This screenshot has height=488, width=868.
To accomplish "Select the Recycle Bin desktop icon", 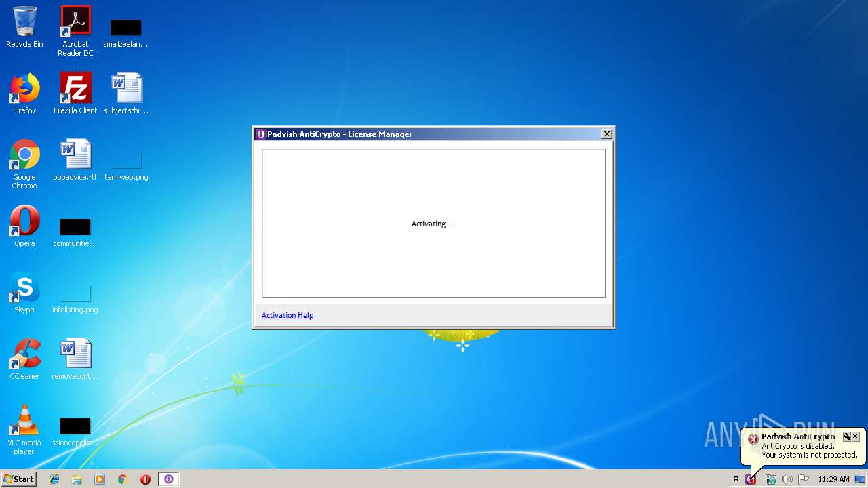I will click(24, 28).
